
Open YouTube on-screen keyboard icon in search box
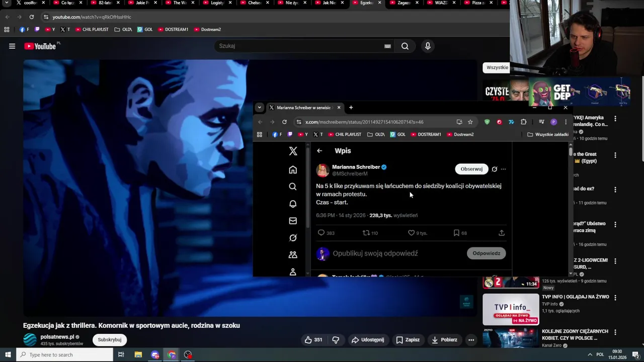pyautogui.click(x=387, y=46)
